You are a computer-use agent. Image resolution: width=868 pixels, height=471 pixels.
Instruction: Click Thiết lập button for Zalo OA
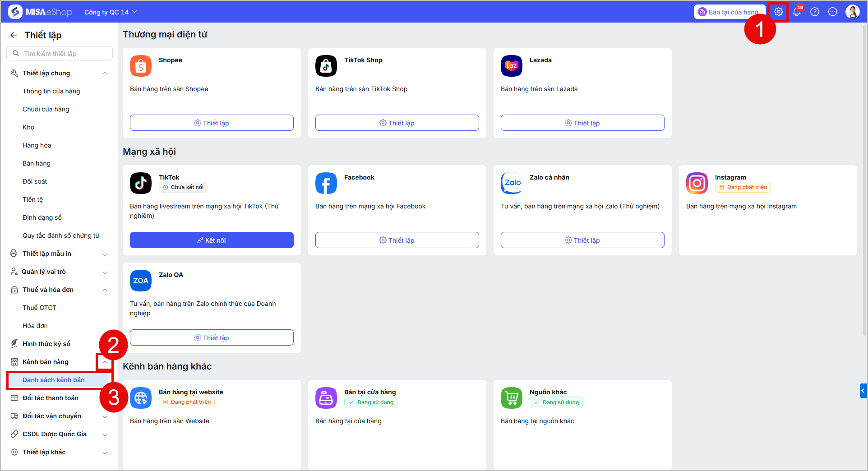(212, 337)
